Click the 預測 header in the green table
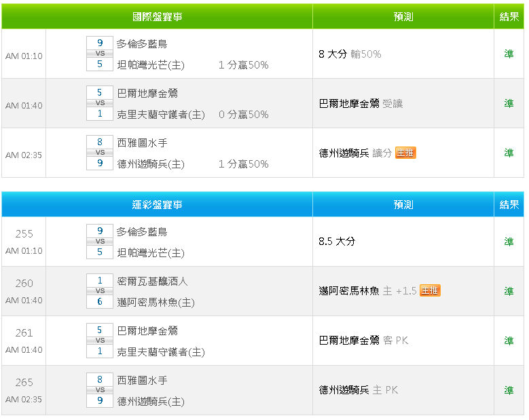This screenshot has height=420, width=529. [403, 16]
